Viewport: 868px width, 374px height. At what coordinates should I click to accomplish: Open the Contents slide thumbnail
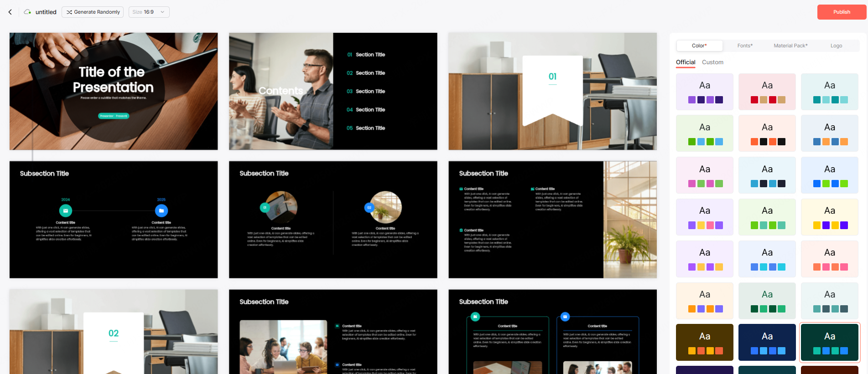333,91
